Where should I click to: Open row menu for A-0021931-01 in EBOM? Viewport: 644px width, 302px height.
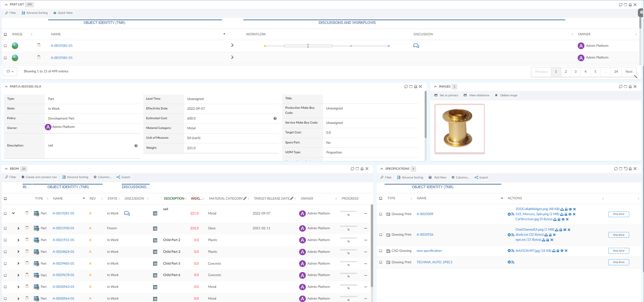(x=365, y=240)
